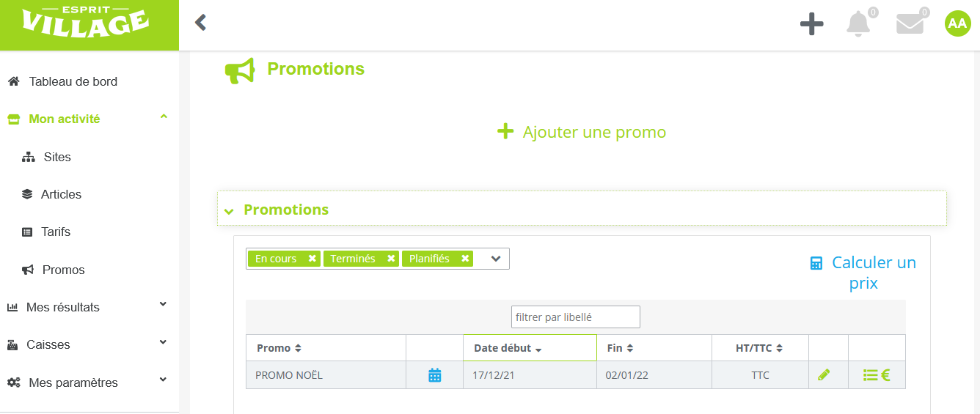
Task: Open list icon in PROMO NOËL row
Action: click(x=871, y=375)
